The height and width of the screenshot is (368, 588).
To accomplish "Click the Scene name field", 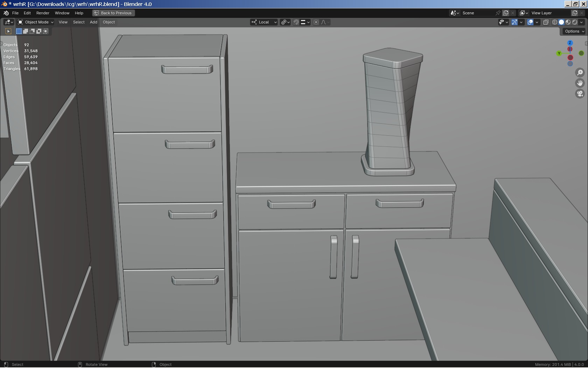I will (x=478, y=13).
